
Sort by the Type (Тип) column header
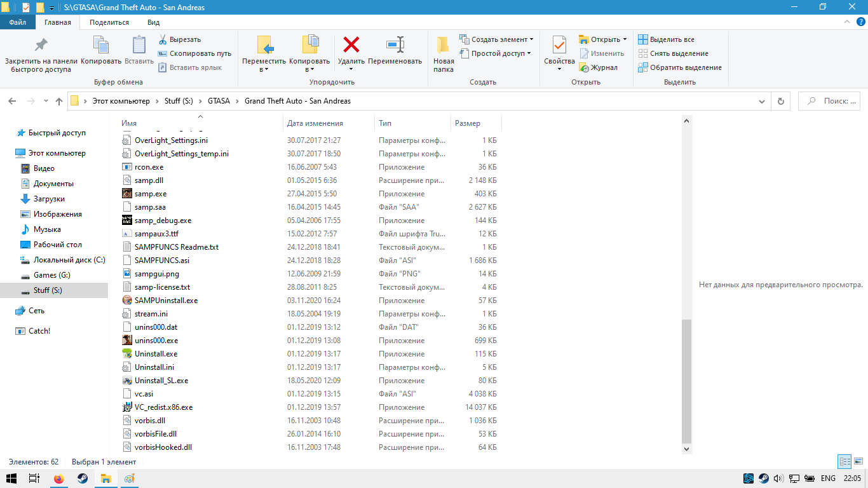coord(412,123)
